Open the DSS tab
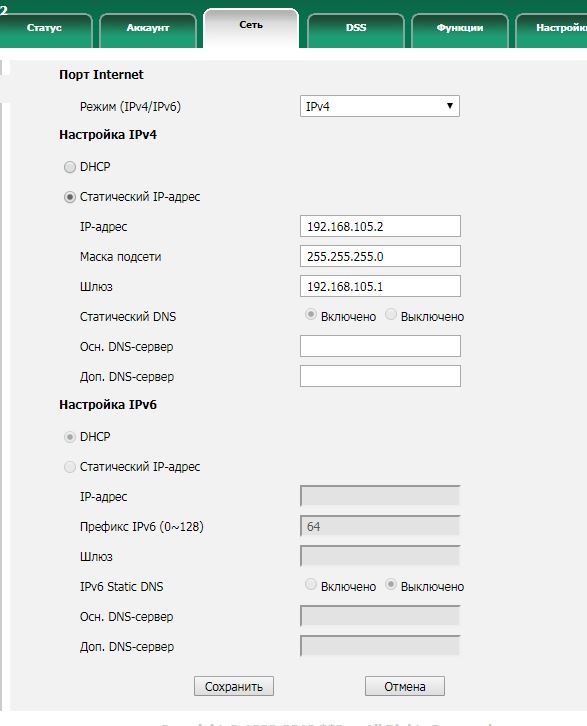587x726 pixels. [356, 30]
